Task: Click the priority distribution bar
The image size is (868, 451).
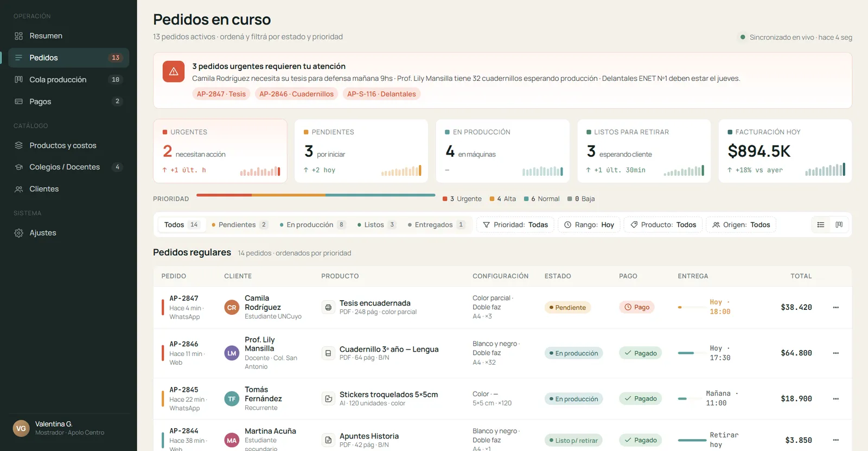Action: [316, 195]
